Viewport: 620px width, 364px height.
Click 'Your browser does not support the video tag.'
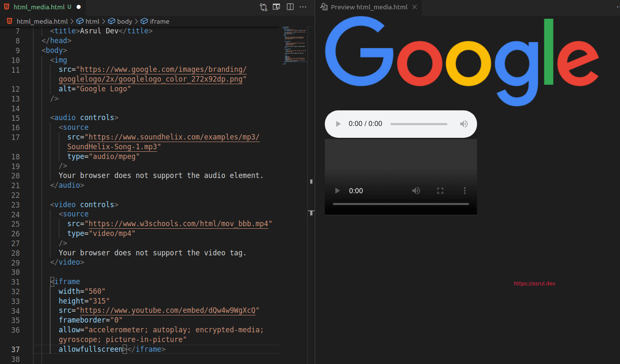click(x=152, y=253)
